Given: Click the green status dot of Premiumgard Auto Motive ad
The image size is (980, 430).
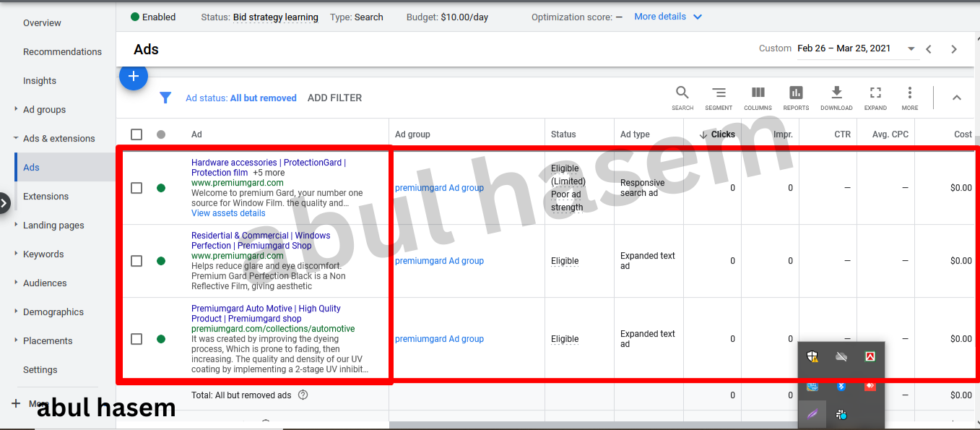Looking at the screenshot, I should pyautogui.click(x=161, y=339).
